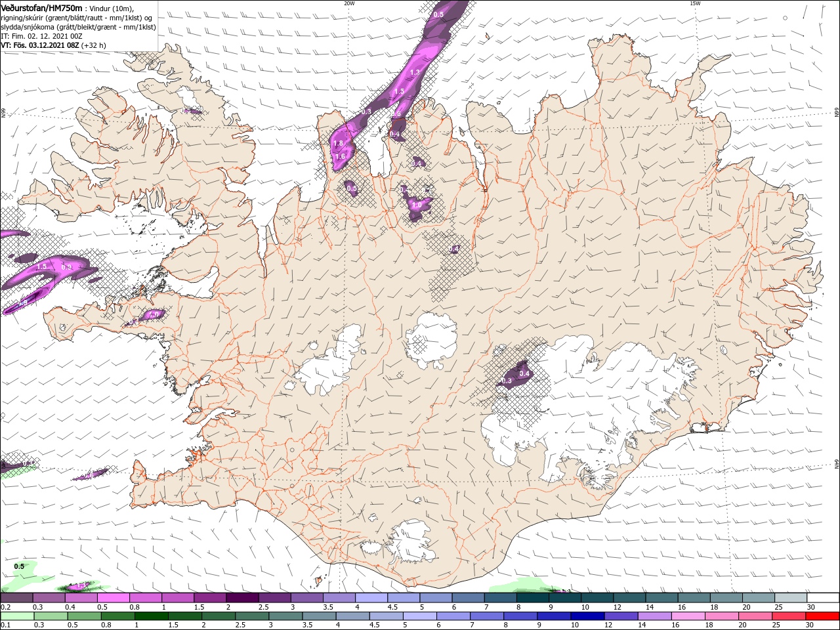This screenshot has width=840, height=630.
Task: Click the 1.8 precipitation value on the map
Action: click(x=339, y=143)
